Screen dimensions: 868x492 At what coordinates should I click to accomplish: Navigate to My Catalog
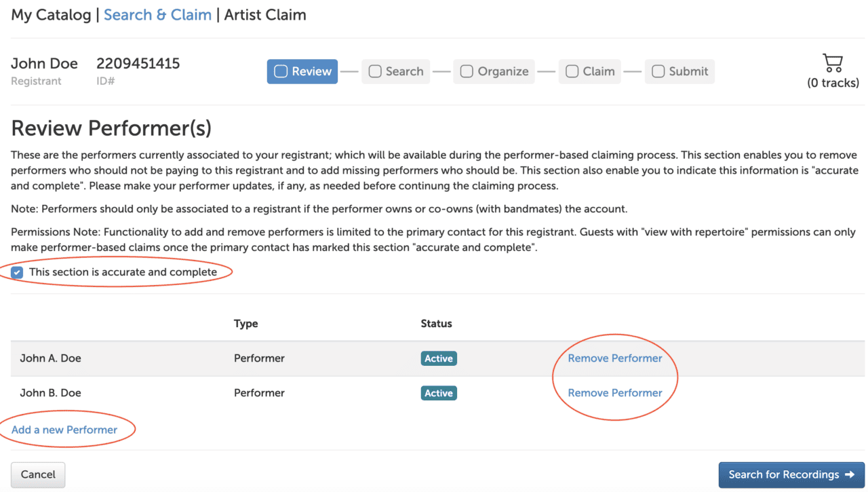[x=51, y=14]
